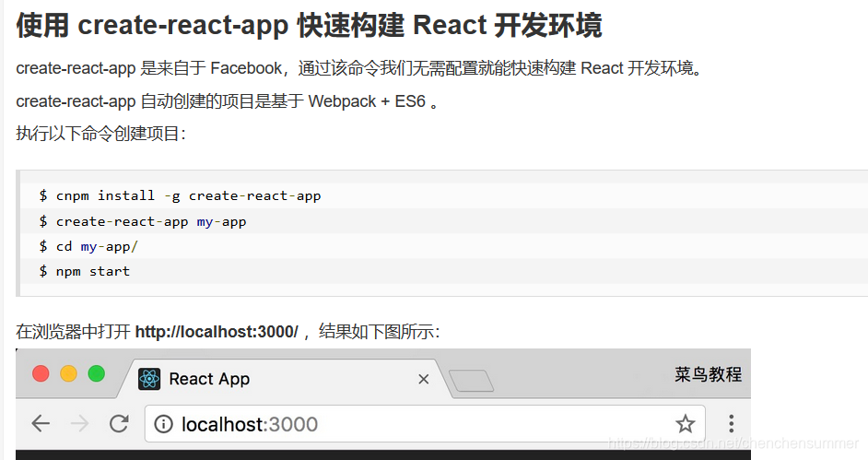868x460 pixels.
Task: Click the paragraph mentioning Facebook
Action: tap(359, 68)
